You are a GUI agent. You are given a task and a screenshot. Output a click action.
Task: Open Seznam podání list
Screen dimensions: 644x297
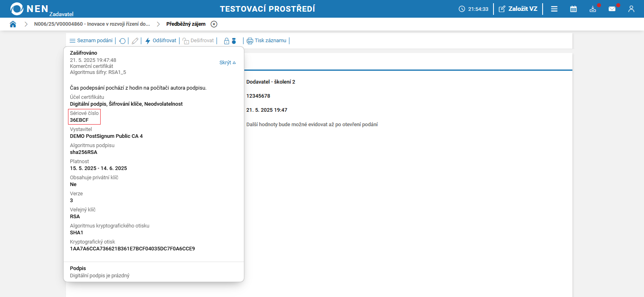(x=91, y=41)
